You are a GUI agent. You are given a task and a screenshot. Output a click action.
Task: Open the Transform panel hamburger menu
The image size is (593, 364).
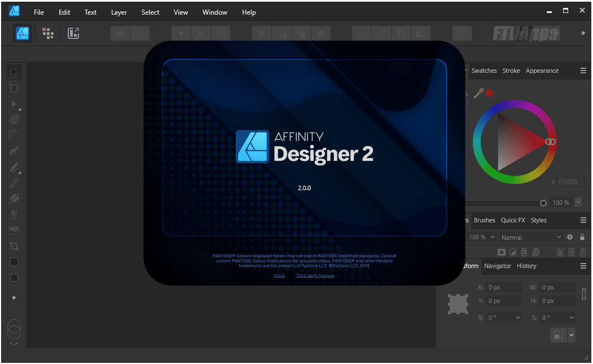(583, 266)
